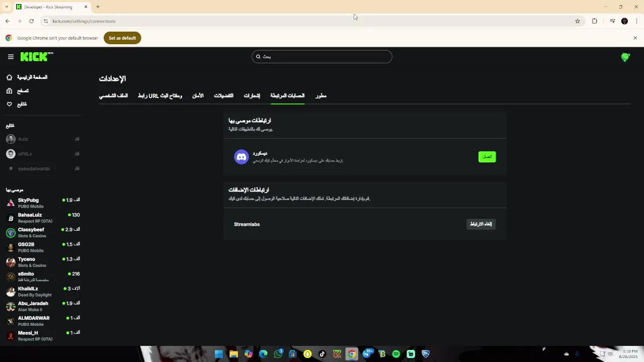Screen dimensions: 644x362
Task: Open Chrome media control icon
Action: (x=612, y=21)
